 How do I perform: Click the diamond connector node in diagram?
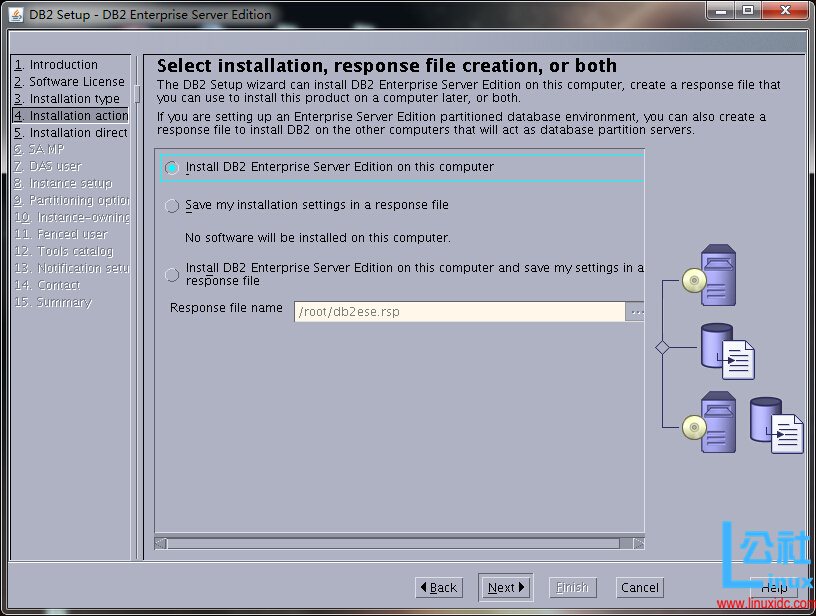click(x=661, y=347)
